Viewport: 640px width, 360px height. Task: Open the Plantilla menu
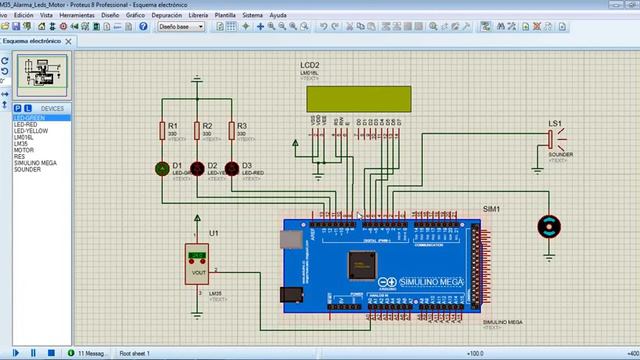click(225, 15)
